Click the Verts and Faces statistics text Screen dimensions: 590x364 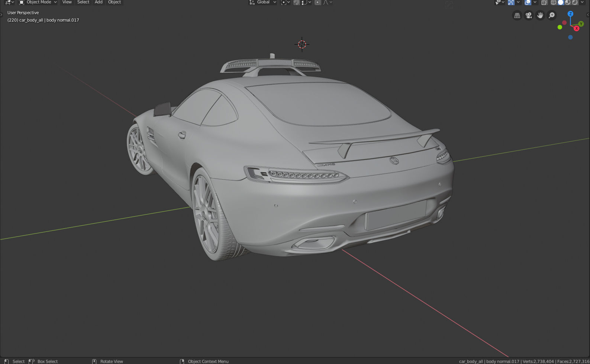(556, 361)
